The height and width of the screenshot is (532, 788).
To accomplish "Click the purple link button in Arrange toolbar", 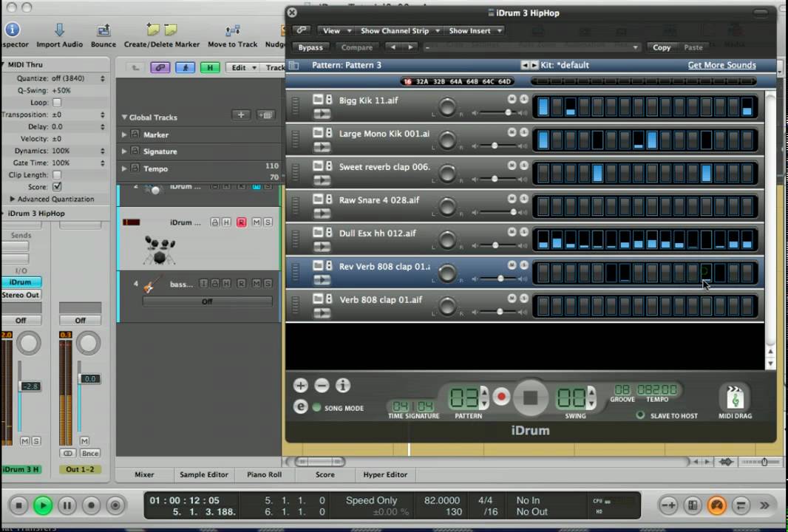I will click(160, 67).
